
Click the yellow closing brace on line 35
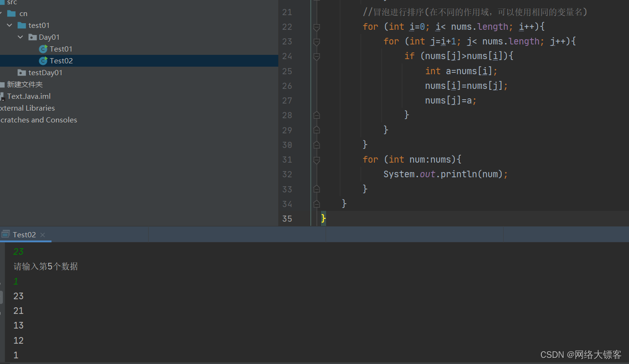click(323, 218)
